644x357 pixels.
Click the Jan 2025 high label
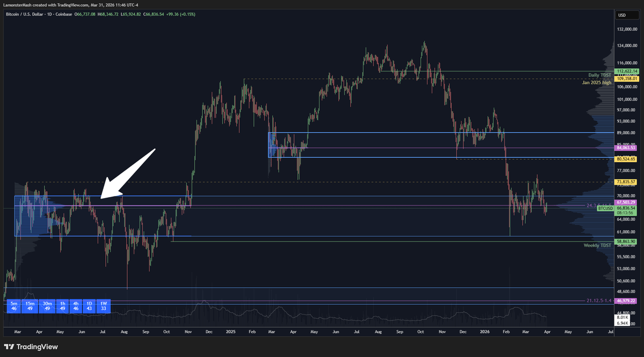pyautogui.click(x=597, y=83)
